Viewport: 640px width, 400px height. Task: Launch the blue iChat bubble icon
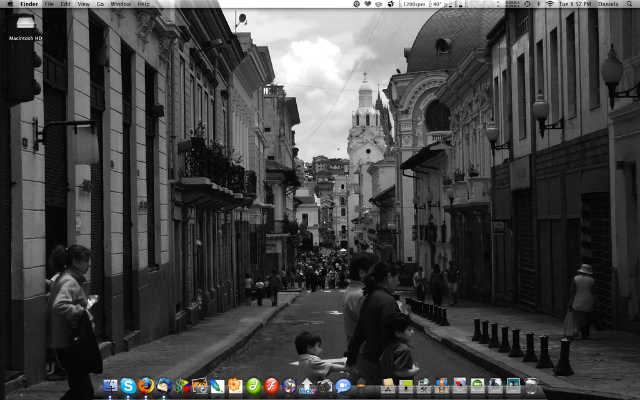[x=343, y=385]
